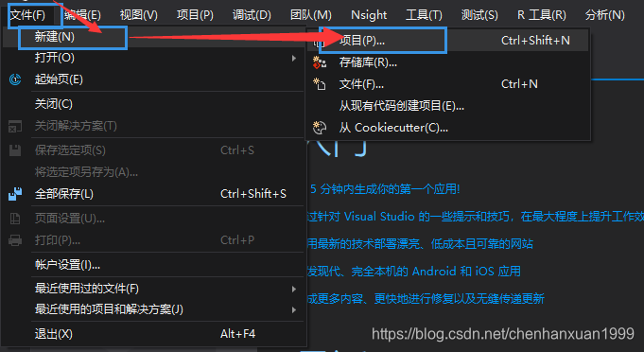The height and width of the screenshot is (352, 644).
Task: Open Android 和 iOS 应用 link
Action: coord(413,271)
